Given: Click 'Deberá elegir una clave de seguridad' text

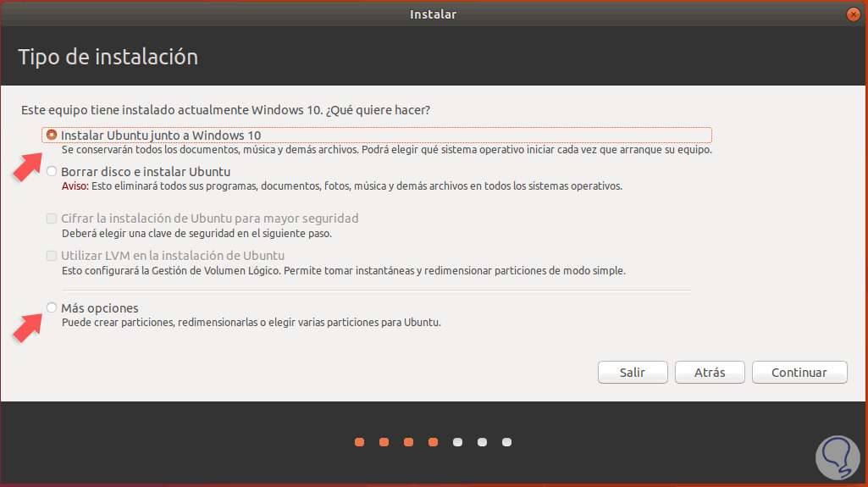Looking at the screenshot, I should pyautogui.click(x=196, y=234).
